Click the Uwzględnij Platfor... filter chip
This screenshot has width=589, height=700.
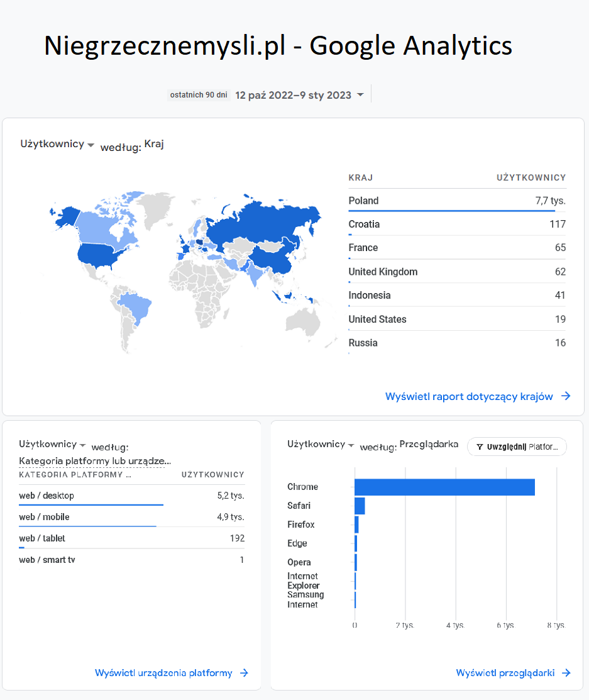coord(517,447)
